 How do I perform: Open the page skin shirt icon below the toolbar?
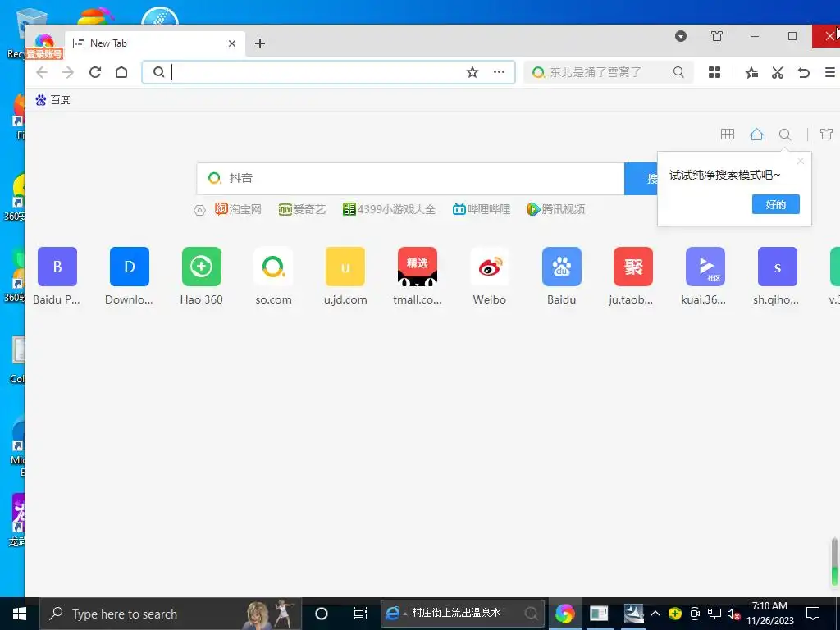point(826,134)
